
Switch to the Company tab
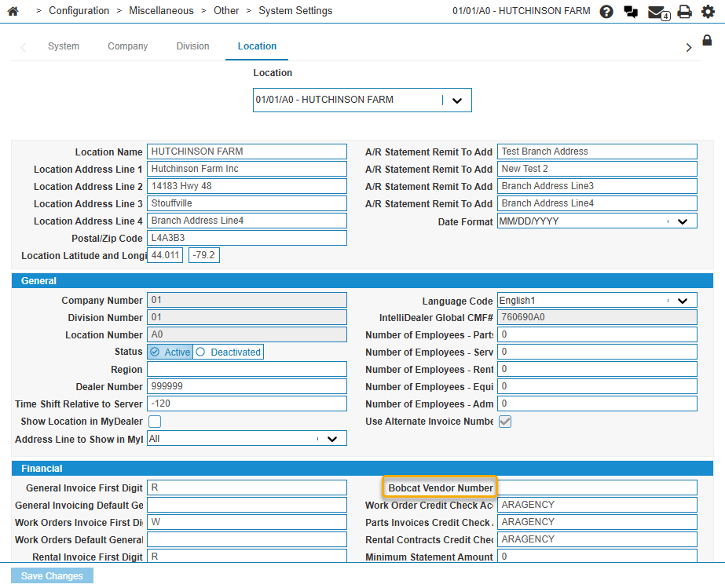pyautogui.click(x=127, y=46)
